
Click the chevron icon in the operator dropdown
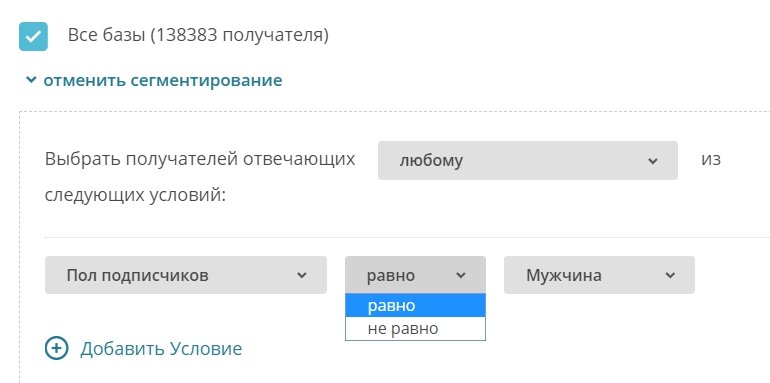coord(461,275)
